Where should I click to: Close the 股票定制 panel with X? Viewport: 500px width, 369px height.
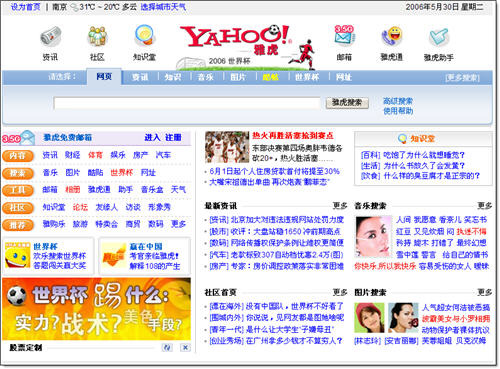pyautogui.click(x=185, y=348)
